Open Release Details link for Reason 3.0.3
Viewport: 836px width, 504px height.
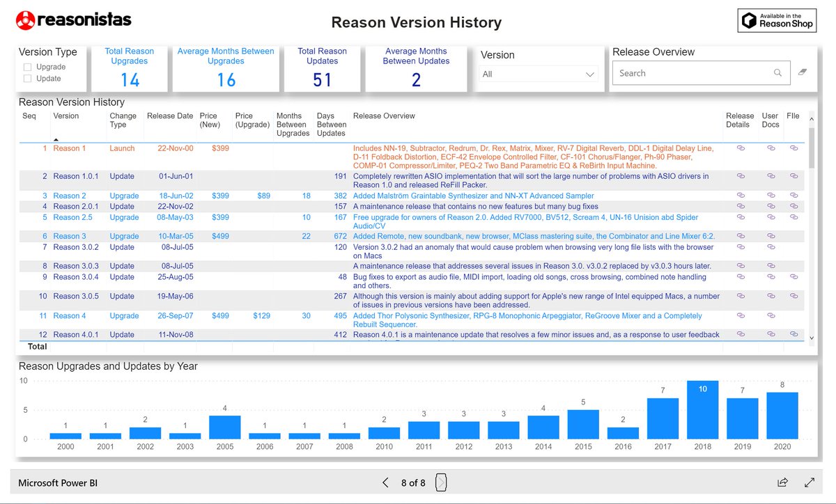pyautogui.click(x=741, y=266)
